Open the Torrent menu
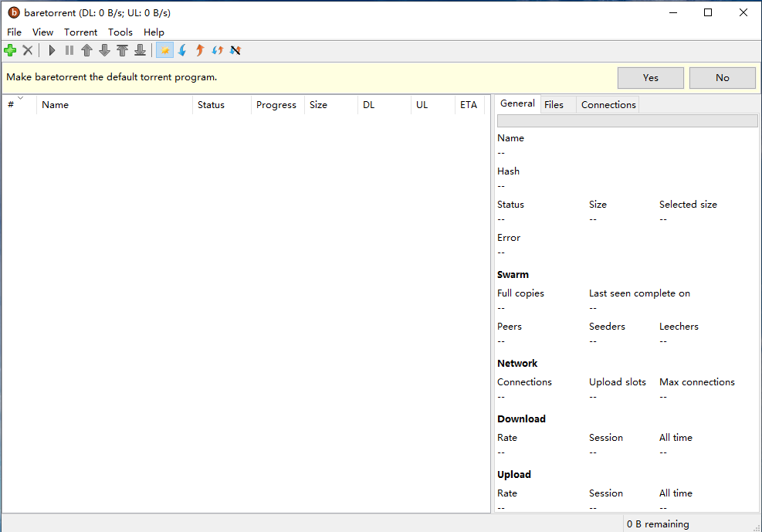 (x=80, y=32)
